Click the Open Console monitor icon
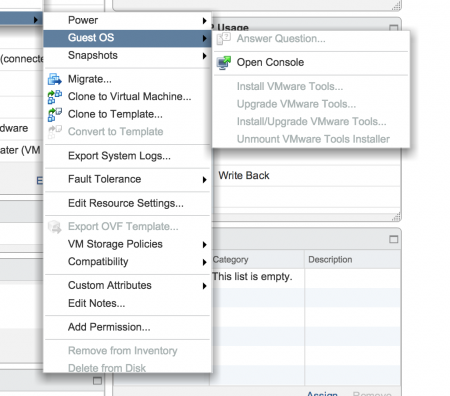 pyautogui.click(x=224, y=63)
